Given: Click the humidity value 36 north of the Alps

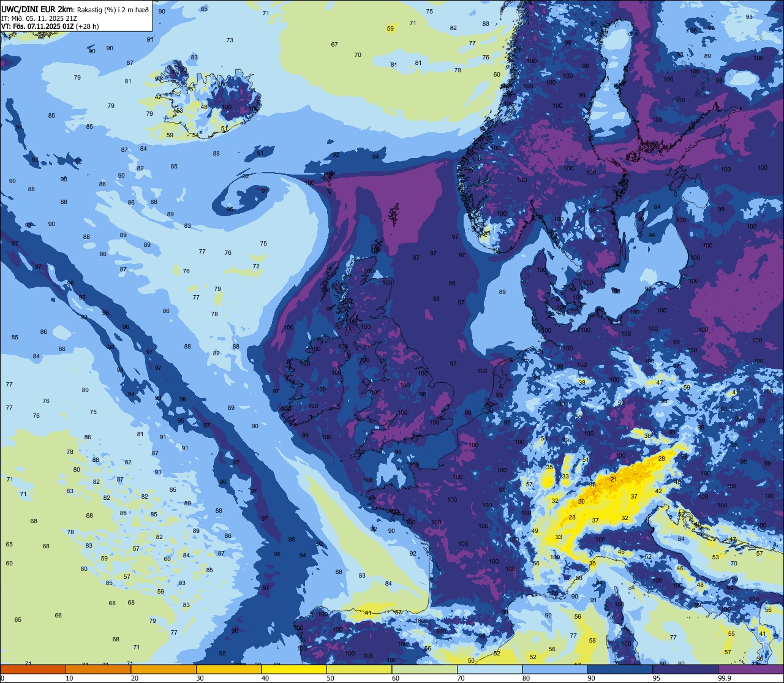Looking at the screenshot, I should coord(647,436).
